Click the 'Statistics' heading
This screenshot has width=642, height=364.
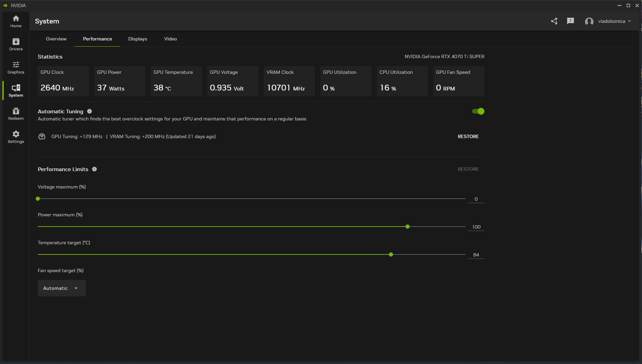point(50,56)
